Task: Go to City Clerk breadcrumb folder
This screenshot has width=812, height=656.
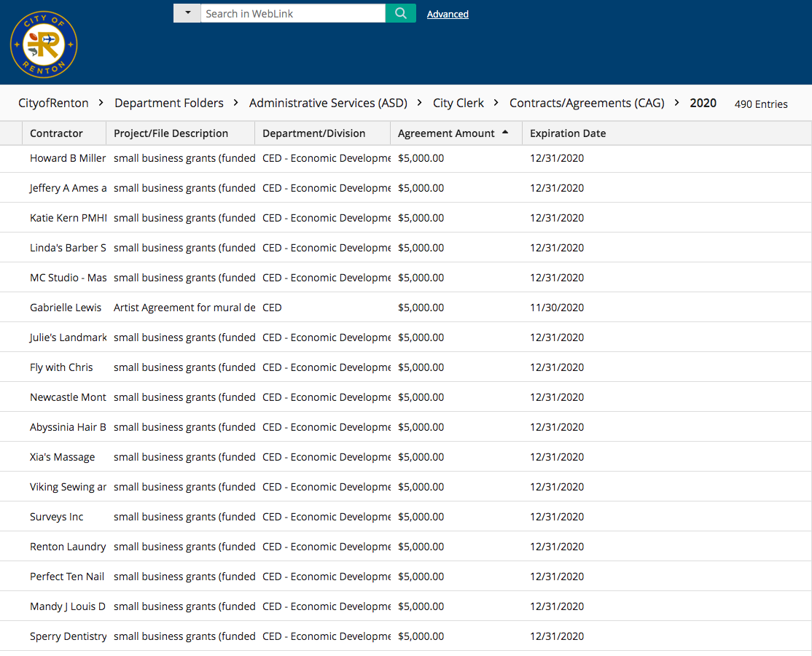Action: coord(458,104)
